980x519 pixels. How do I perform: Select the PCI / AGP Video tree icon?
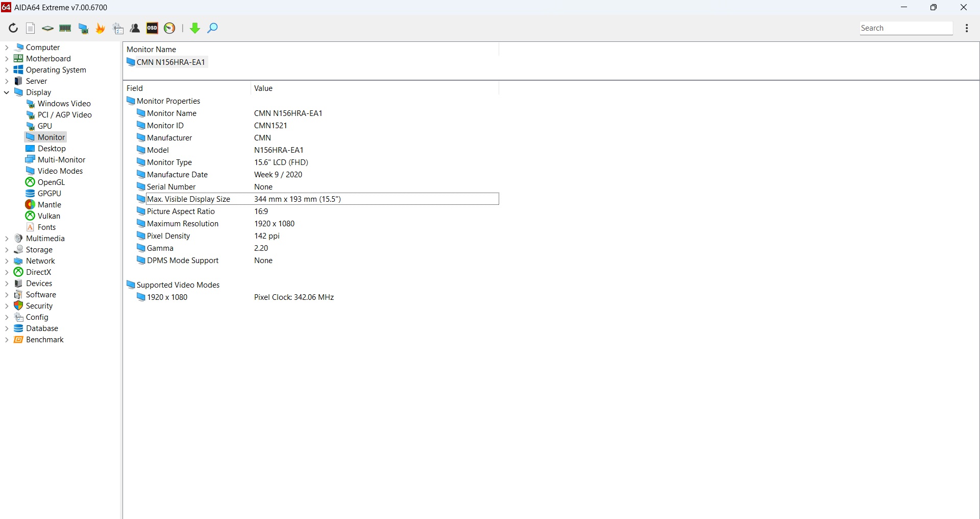pos(31,115)
